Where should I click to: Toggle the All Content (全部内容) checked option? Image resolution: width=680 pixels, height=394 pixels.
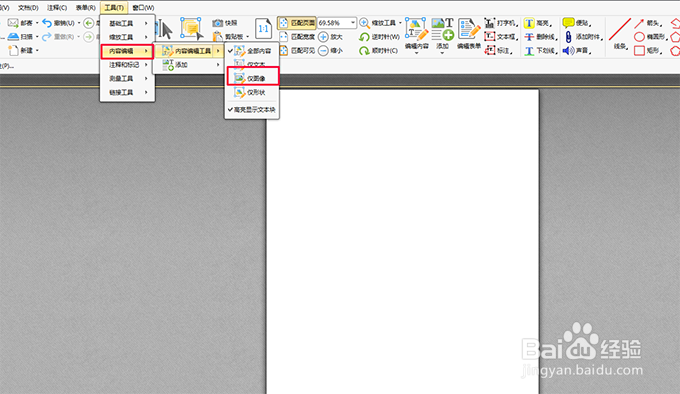pyautogui.click(x=252, y=51)
